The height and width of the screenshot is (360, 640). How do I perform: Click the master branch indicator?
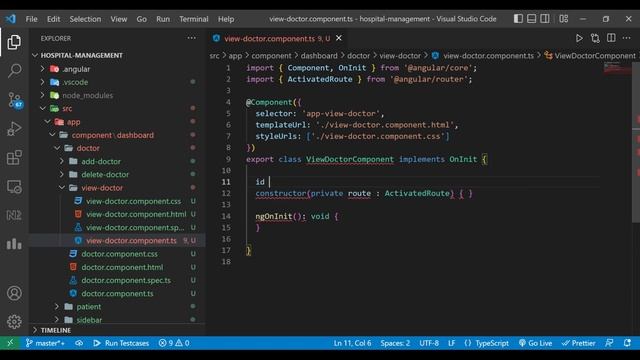(45, 343)
